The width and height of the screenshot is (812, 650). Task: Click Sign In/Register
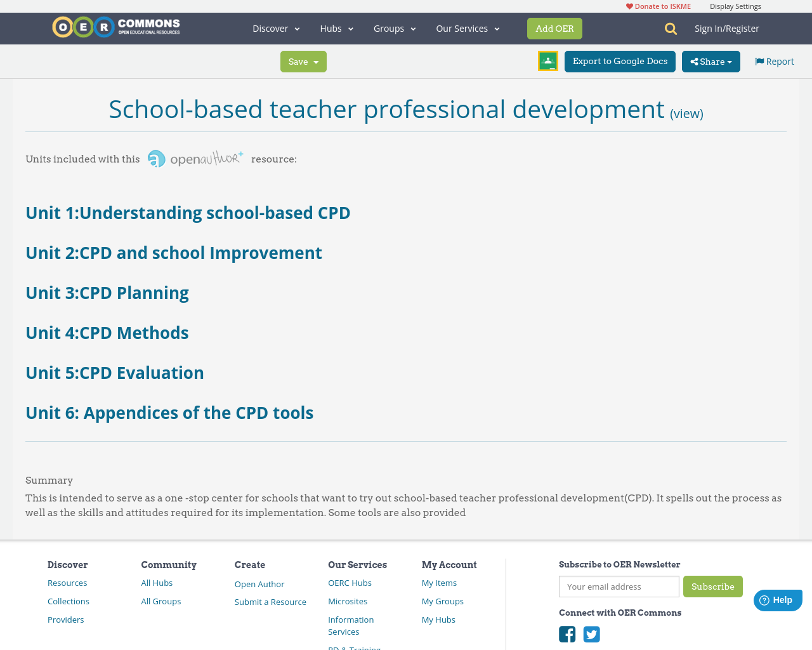727,28
